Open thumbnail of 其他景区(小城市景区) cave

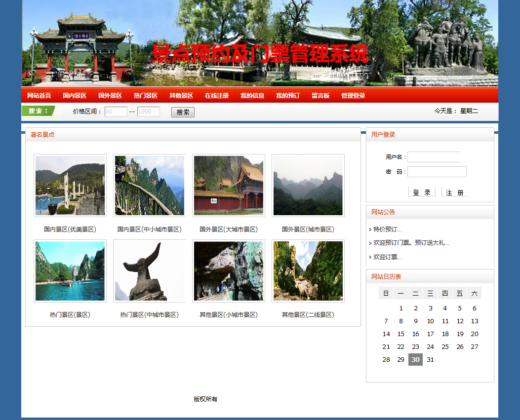229,271
